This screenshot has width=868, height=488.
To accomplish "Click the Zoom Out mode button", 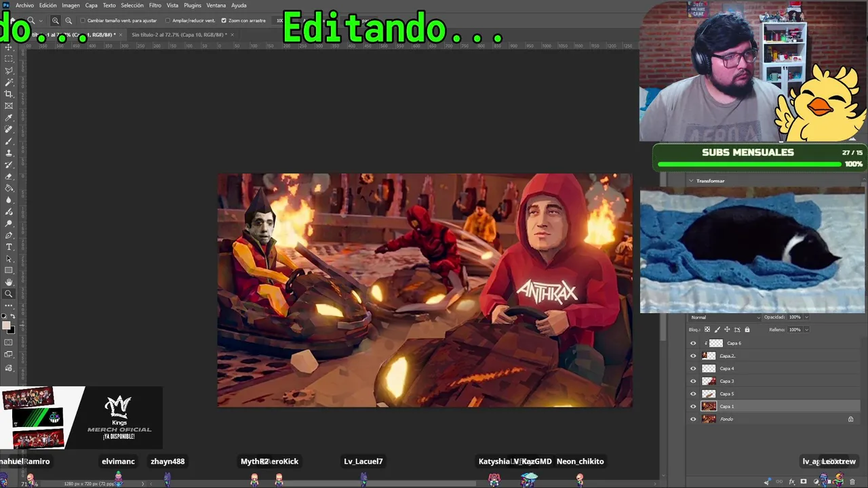I will tap(68, 20).
